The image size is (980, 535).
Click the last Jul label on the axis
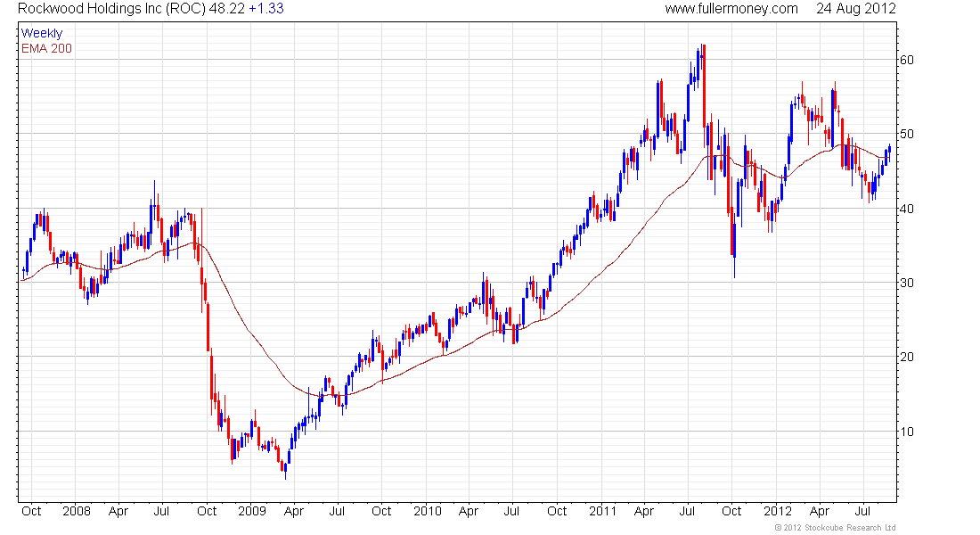click(863, 511)
